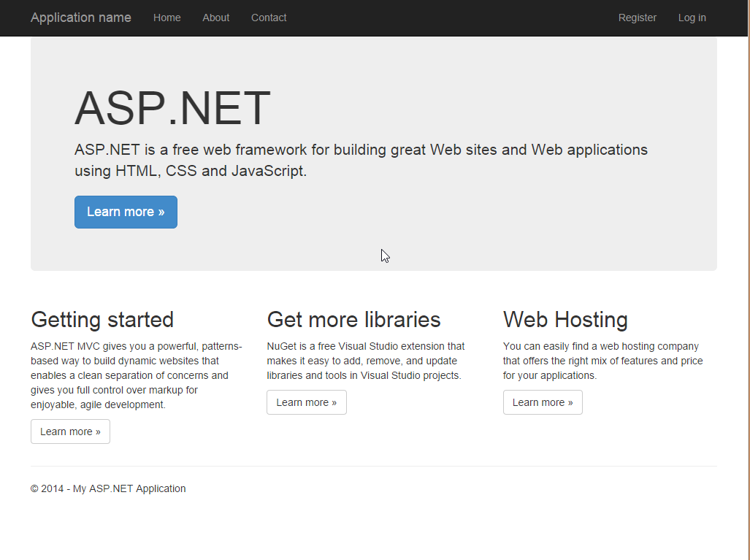Screen dimensions: 750x560
Task: Click the ASP.NET jumbotron heading
Action: [172, 108]
